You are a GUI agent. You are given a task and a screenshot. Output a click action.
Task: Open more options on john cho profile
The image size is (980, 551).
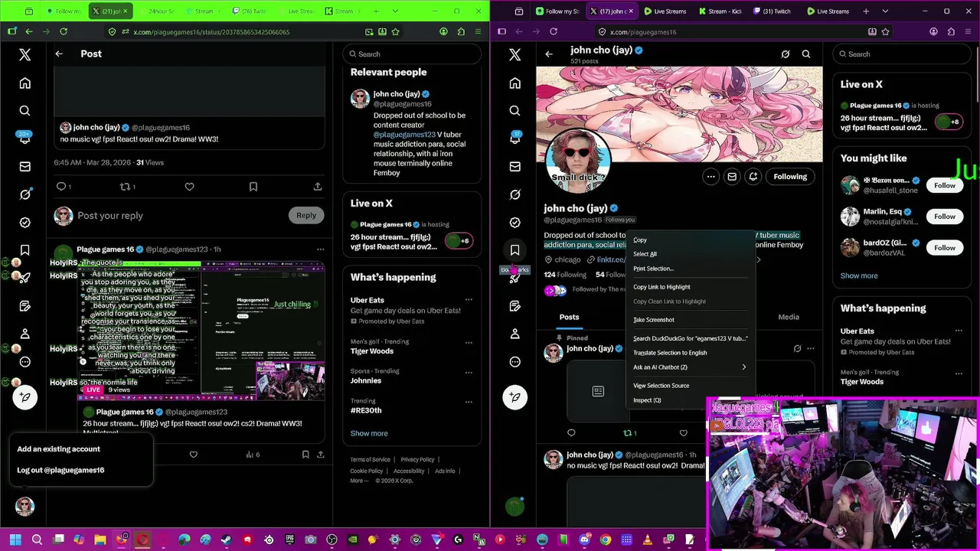click(x=710, y=177)
